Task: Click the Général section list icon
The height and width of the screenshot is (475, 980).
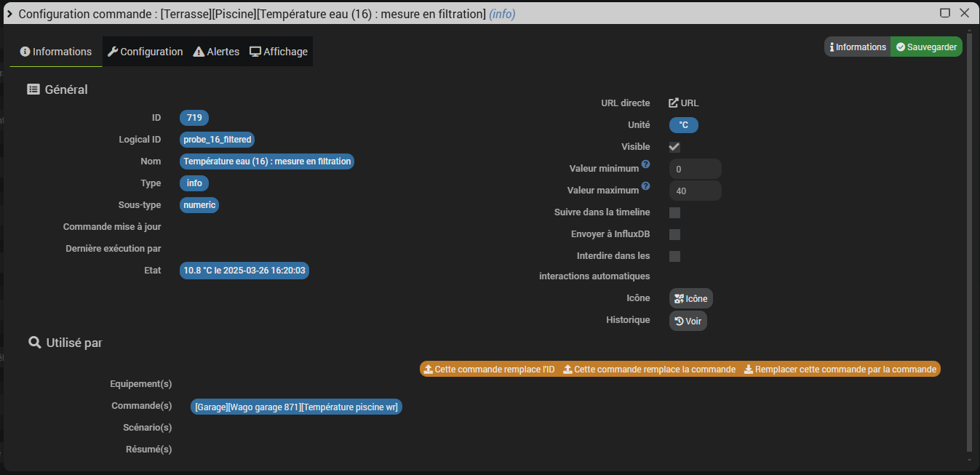Action: (x=33, y=89)
